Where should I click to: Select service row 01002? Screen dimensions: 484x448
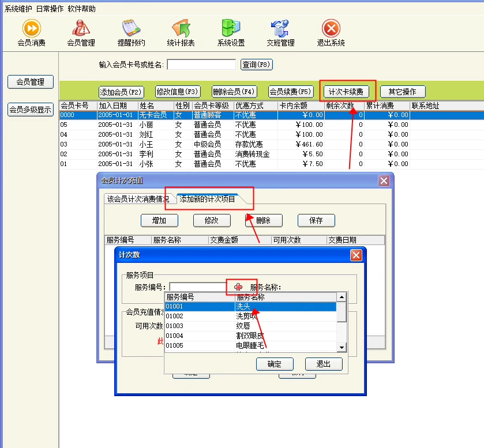(250, 317)
